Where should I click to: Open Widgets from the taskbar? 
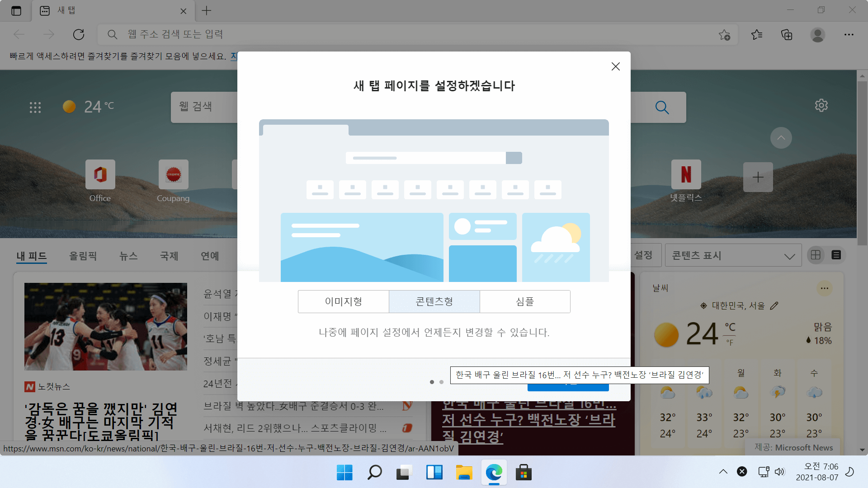[x=434, y=473]
